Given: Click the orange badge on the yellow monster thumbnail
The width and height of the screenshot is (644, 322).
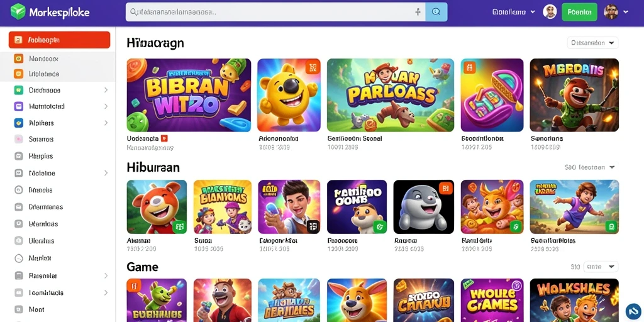Looking at the screenshot, I should click(x=313, y=66).
